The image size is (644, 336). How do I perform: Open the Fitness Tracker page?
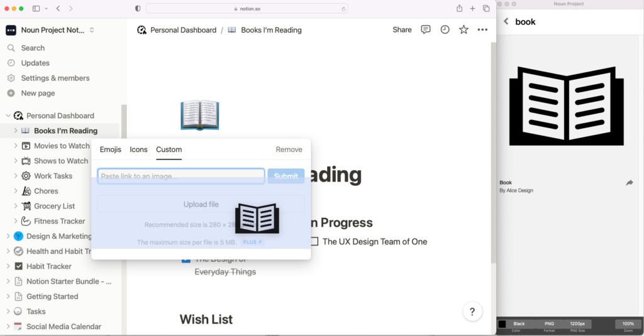[60, 221]
